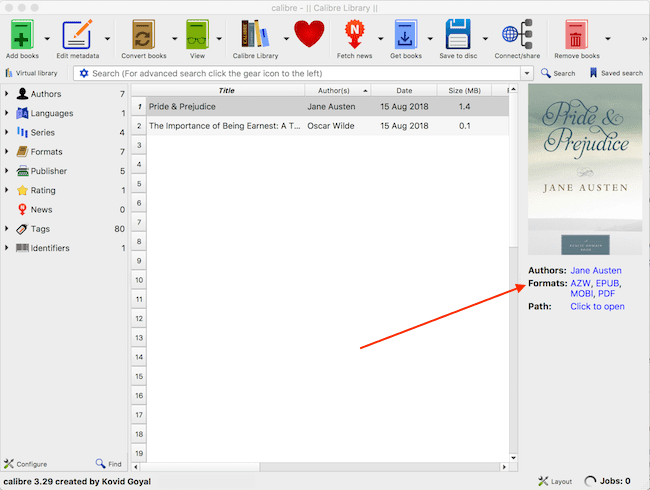650x490 pixels.
Task: Show hidden toolbar items via the chevron
Action: click(644, 39)
